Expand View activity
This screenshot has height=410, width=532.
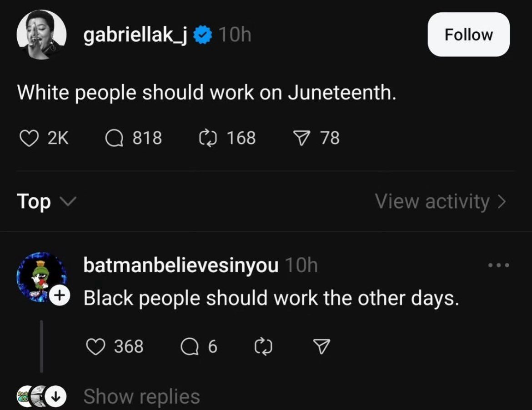point(441,201)
